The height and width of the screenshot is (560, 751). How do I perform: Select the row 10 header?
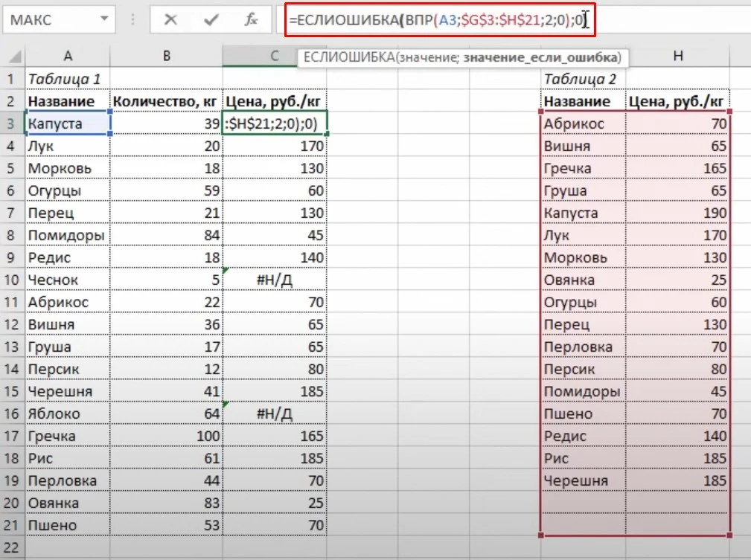(11, 280)
